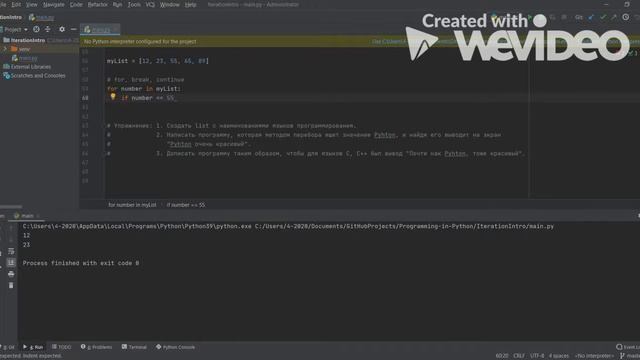Select the main run tab in Run panel
The height and width of the screenshot is (360, 640).
click(27, 216)
